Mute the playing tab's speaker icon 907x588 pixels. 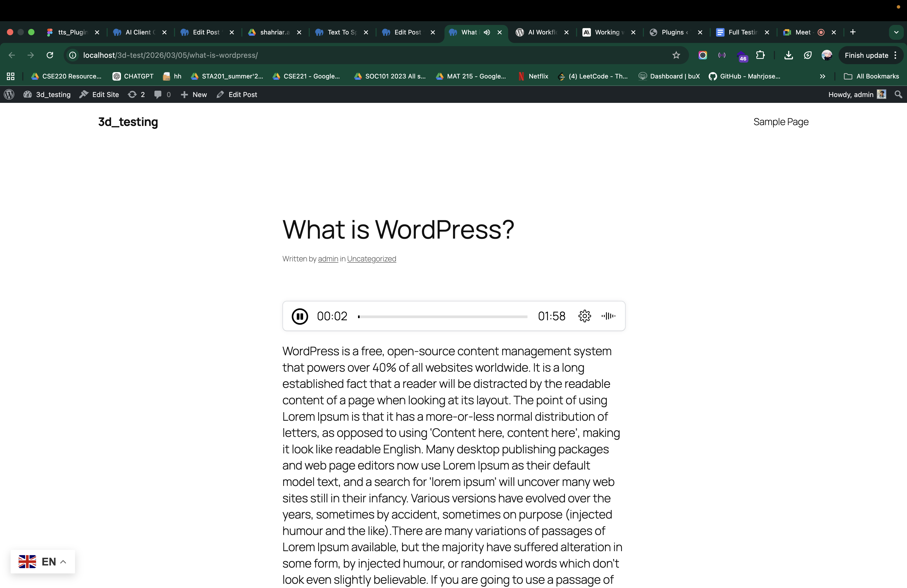click(x=487, y=32)
